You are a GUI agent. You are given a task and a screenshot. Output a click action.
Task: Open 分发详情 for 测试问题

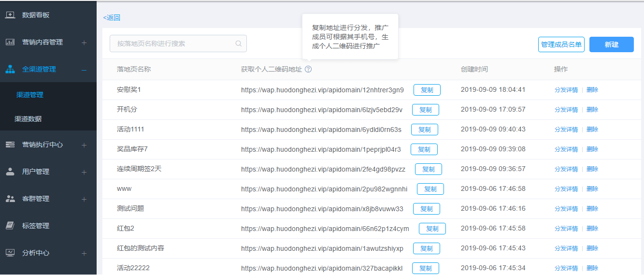(566, 209)
